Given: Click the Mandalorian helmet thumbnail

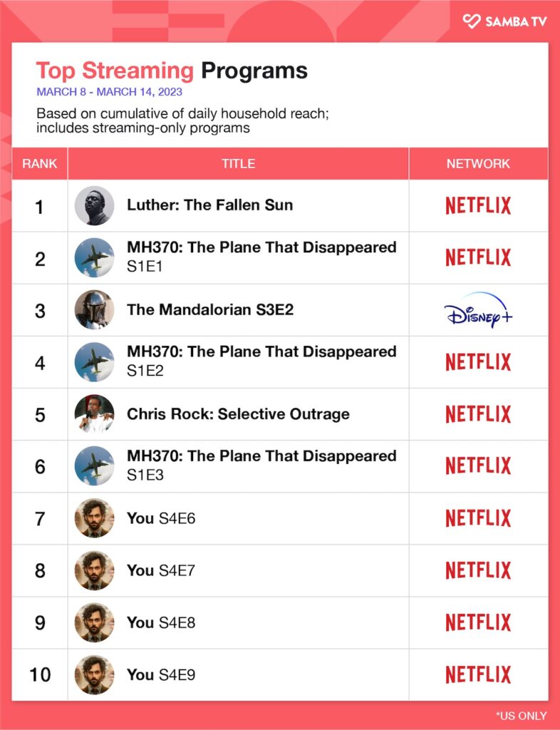Looking at the screenshot, I should [94, 310].
